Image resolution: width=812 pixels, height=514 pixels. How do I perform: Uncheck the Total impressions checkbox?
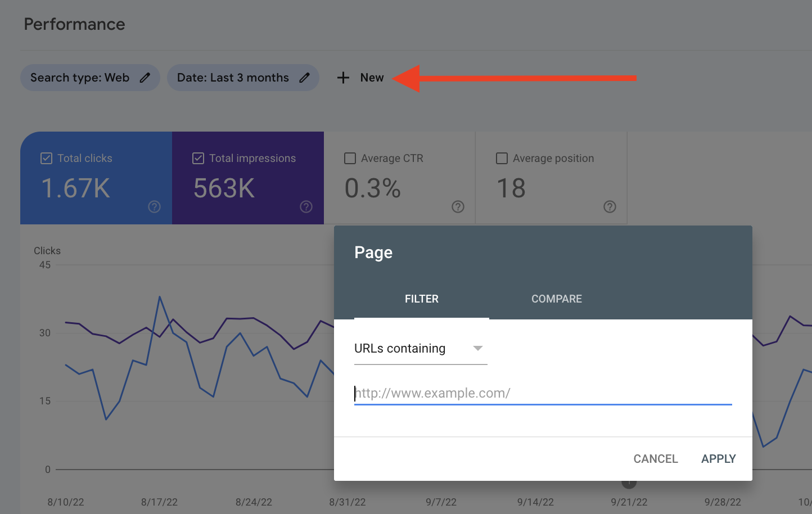point(198,159)
